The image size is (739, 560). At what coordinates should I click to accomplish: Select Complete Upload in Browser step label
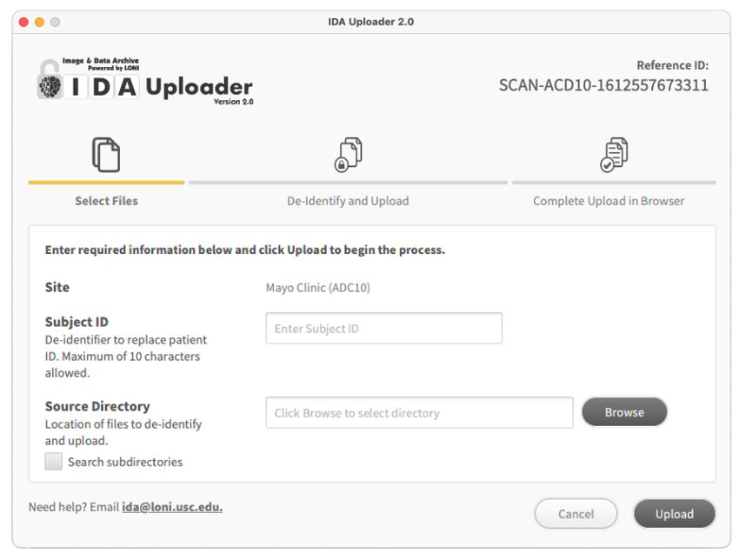609,201
